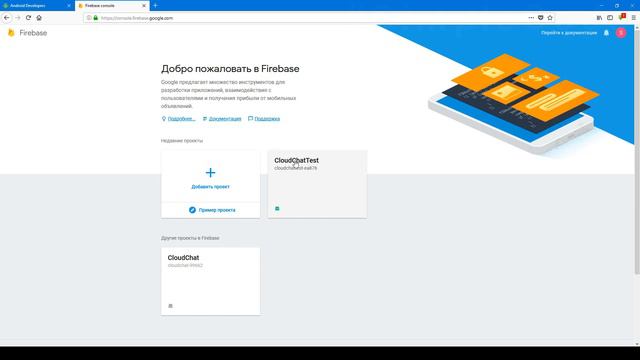Close the Android Developers tab
The width and height of the screenshot is (640, 360).
[69, 6]
